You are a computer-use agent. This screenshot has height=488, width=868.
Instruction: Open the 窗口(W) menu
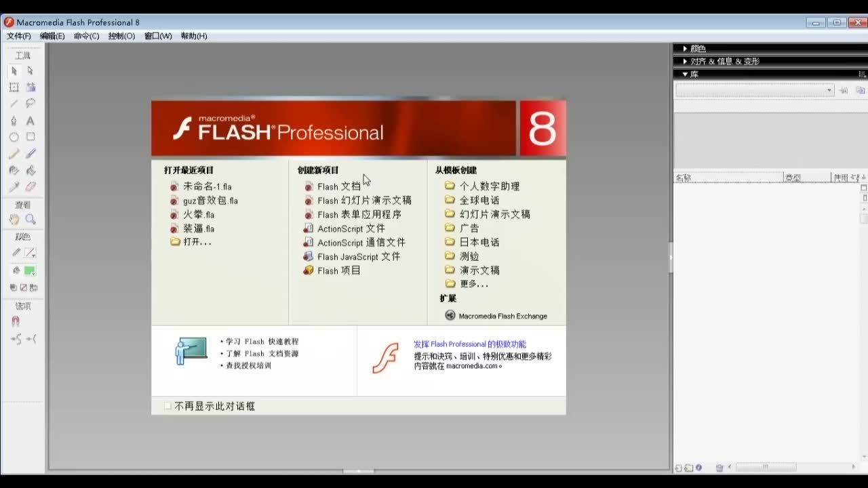pyautogui.click(x=158, y=36)
